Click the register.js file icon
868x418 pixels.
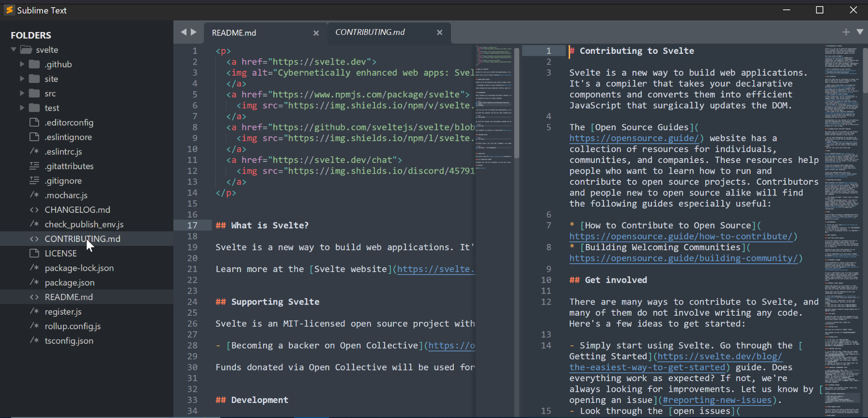34,311
